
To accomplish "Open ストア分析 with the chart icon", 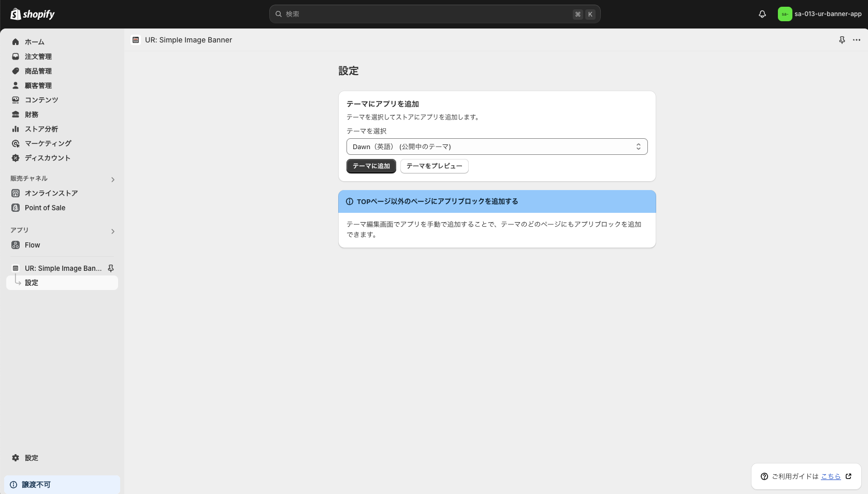I will (16, 129).
